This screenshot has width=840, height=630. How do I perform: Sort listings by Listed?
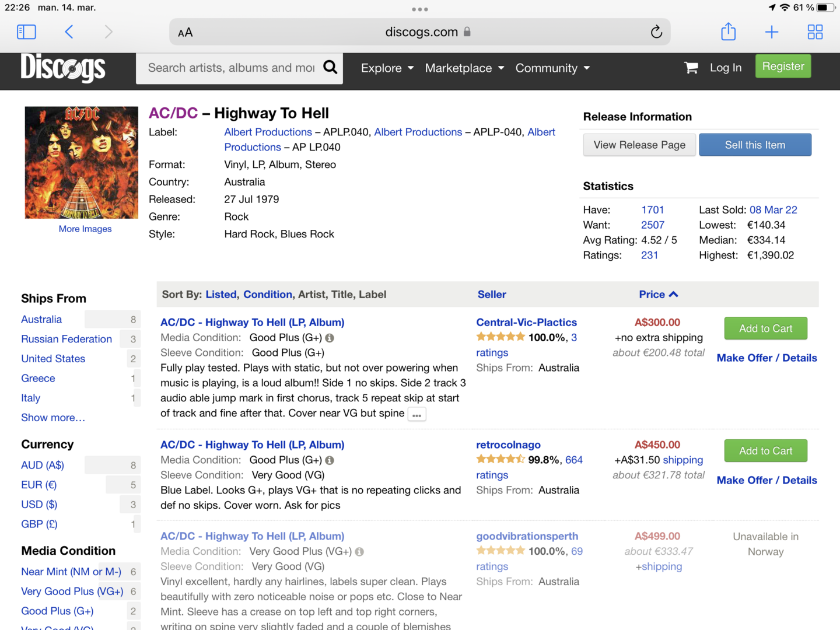(221, 295)
